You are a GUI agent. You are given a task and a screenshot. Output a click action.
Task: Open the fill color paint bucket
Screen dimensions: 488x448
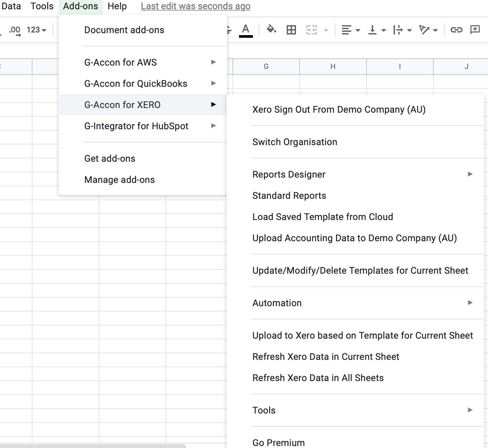tap(271, 30)
